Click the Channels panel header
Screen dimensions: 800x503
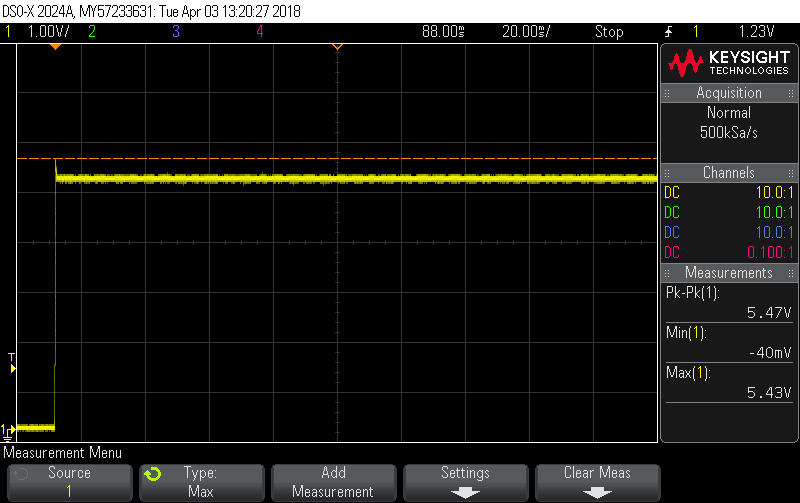click(x=729, y=172)
